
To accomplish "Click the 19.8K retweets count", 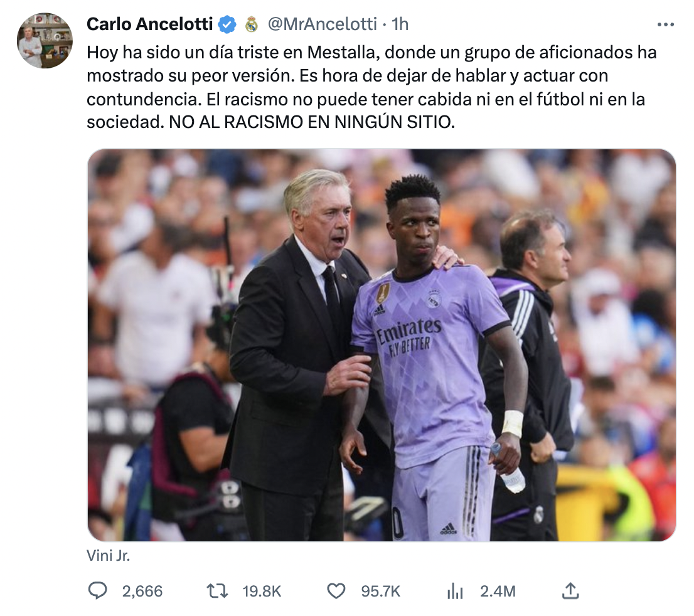I will [262, 591].
